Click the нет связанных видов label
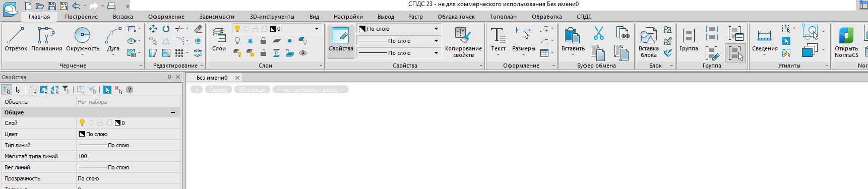This screenshot has height=189, width=868. [310, 90]
